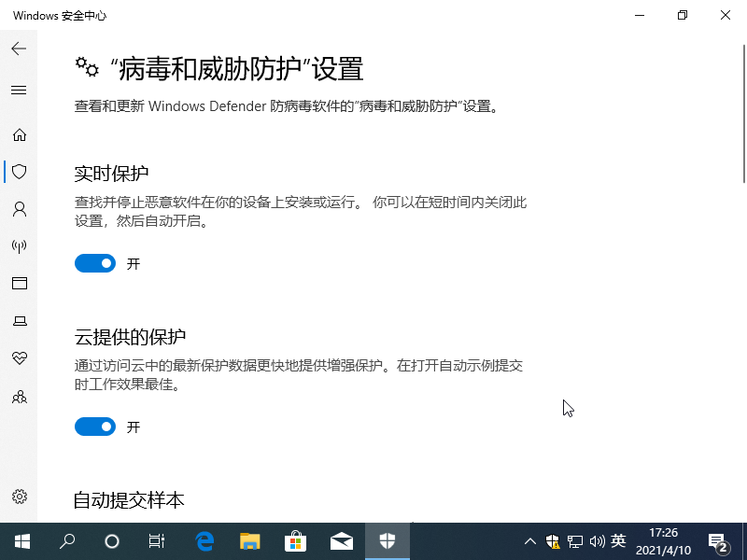Open the notification action center
The height and width of the screenshot is (560, 747).
point(718,542)
